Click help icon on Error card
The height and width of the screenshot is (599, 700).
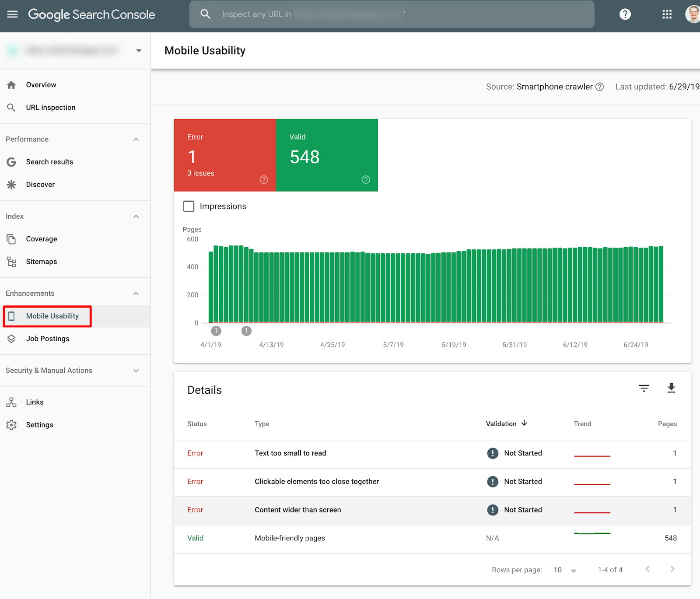coord(264,180)
